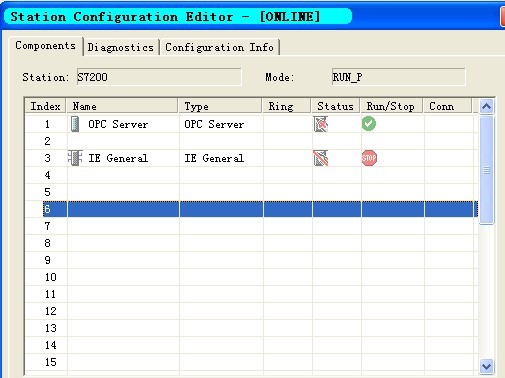Select empty row with index 4

252,175
